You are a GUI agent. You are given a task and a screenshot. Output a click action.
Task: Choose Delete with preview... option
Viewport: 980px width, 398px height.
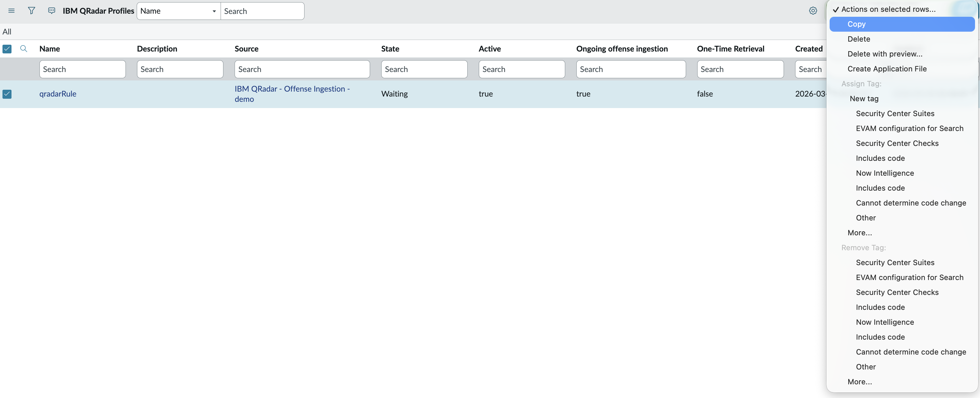[902, 54]
